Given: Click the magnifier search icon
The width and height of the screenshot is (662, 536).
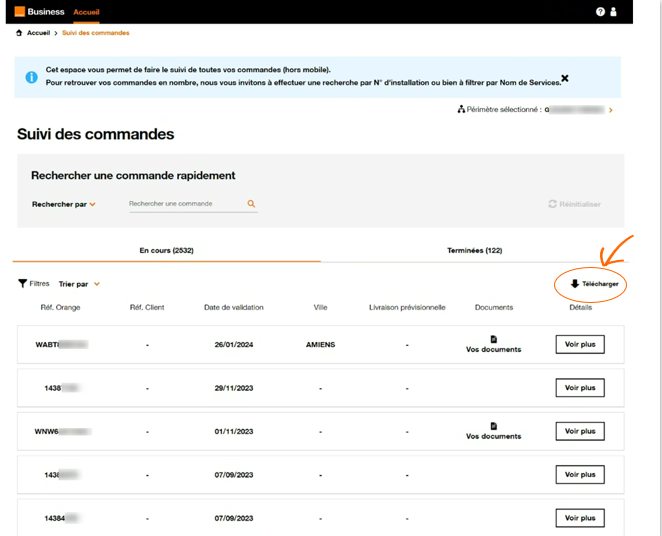Looking at the screenshot, I should point(251,204).
